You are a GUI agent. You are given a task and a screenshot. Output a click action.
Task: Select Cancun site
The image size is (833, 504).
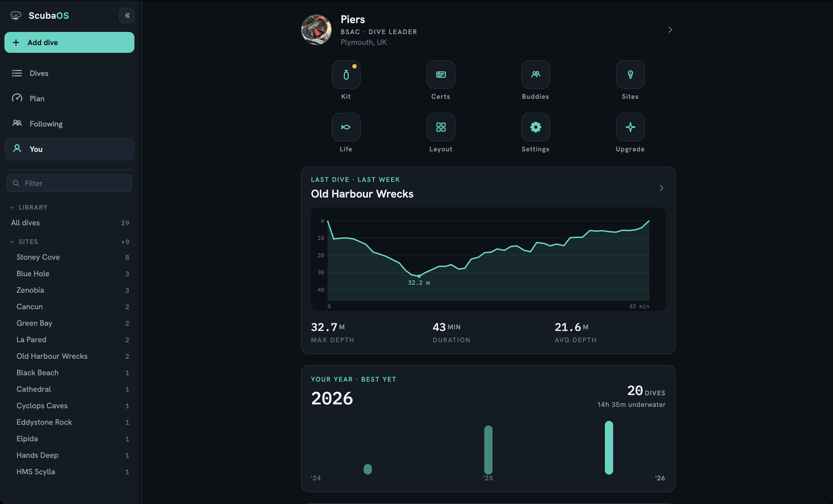[x=69, y=307]
